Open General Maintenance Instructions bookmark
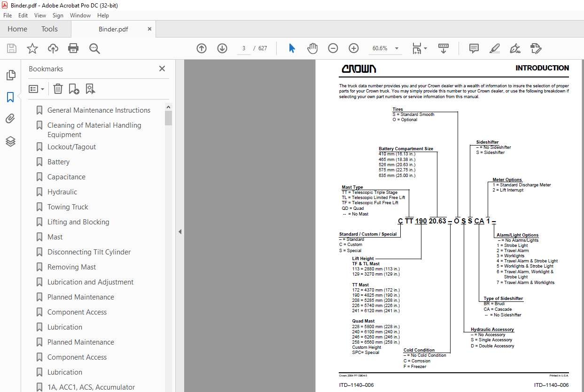This screenshot has height=392, width=584. (x=99, y=110)
